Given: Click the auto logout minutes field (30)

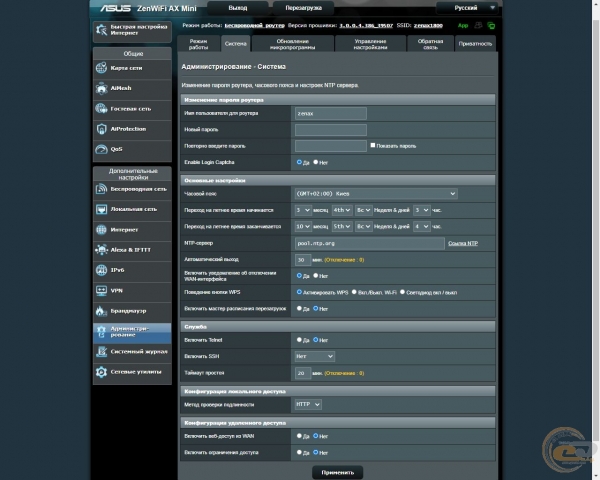Looking at the screenshot, I should pyautogui.click(x=303, y=260).
